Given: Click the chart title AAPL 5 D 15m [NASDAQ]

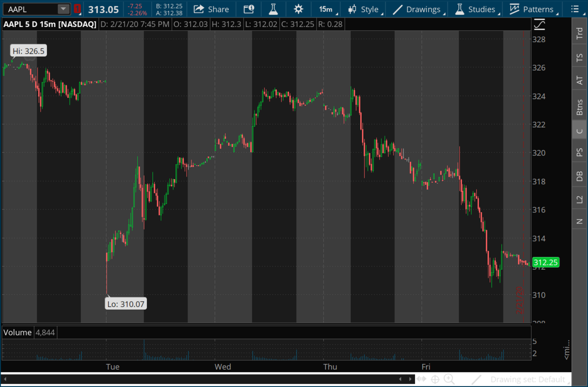Looking at the screenshot, I should coord(50,24).
